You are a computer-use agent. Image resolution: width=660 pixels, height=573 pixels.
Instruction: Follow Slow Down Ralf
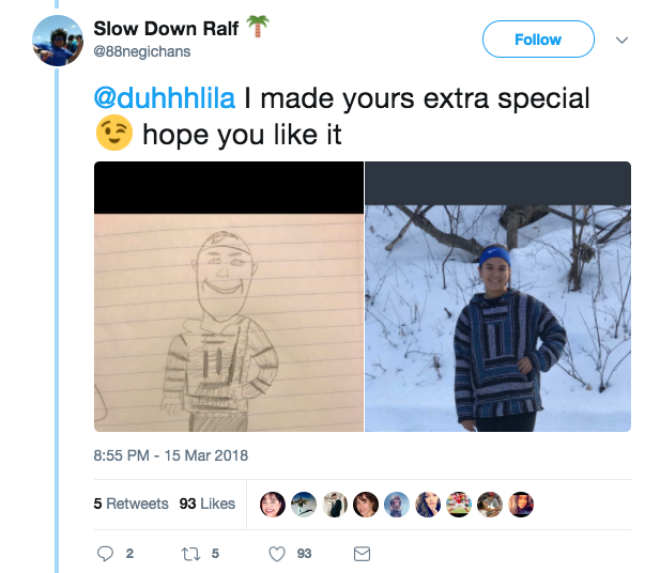538,39
